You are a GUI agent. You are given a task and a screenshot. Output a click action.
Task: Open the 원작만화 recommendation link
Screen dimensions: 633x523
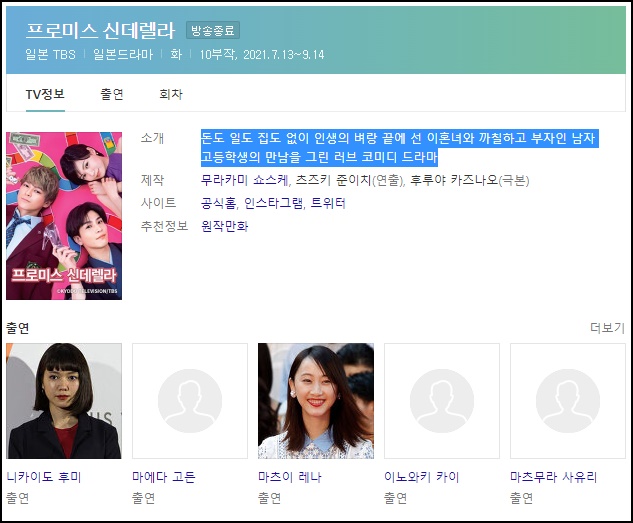224,226
